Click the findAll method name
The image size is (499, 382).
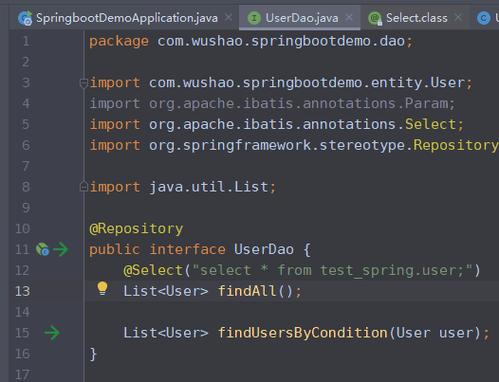(247, 291)
